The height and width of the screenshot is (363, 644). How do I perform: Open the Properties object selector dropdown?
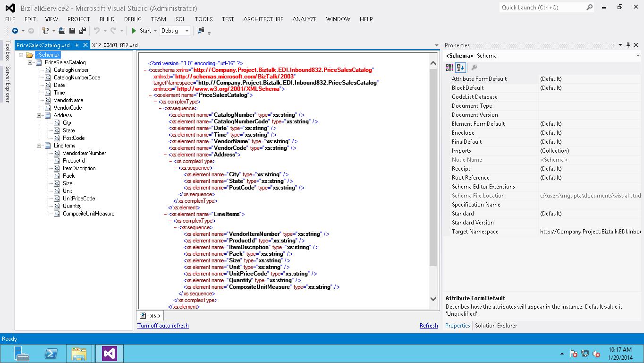coord(638,56)
